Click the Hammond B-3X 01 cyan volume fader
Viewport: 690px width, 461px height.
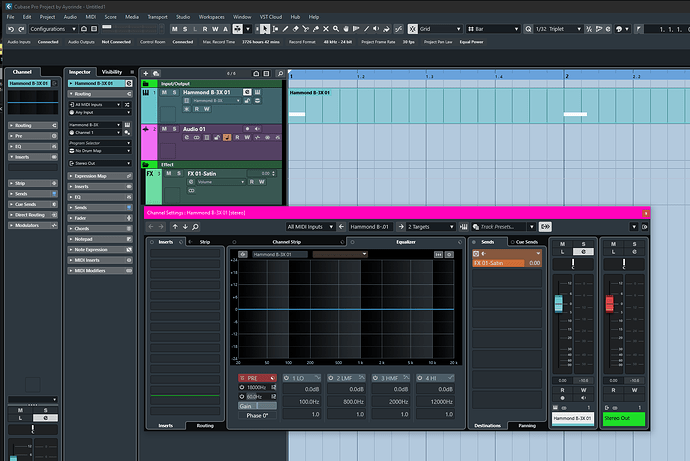(558, 304)
